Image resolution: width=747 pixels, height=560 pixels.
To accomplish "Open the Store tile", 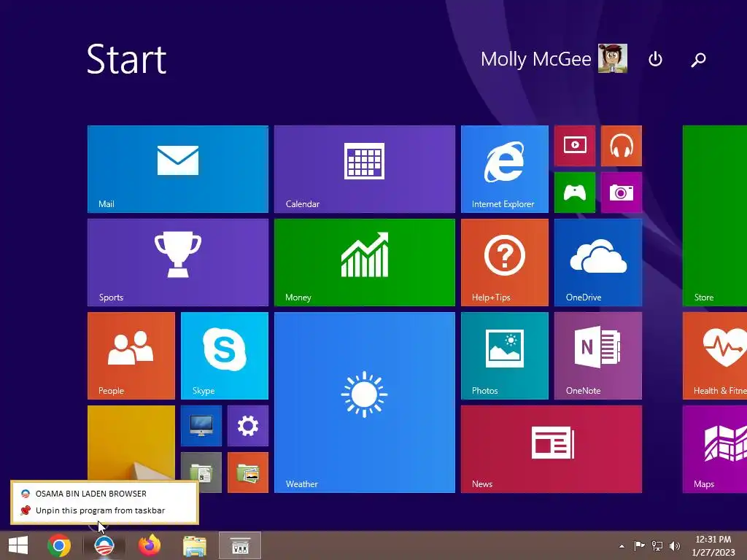I will click(x=715, y=216).
